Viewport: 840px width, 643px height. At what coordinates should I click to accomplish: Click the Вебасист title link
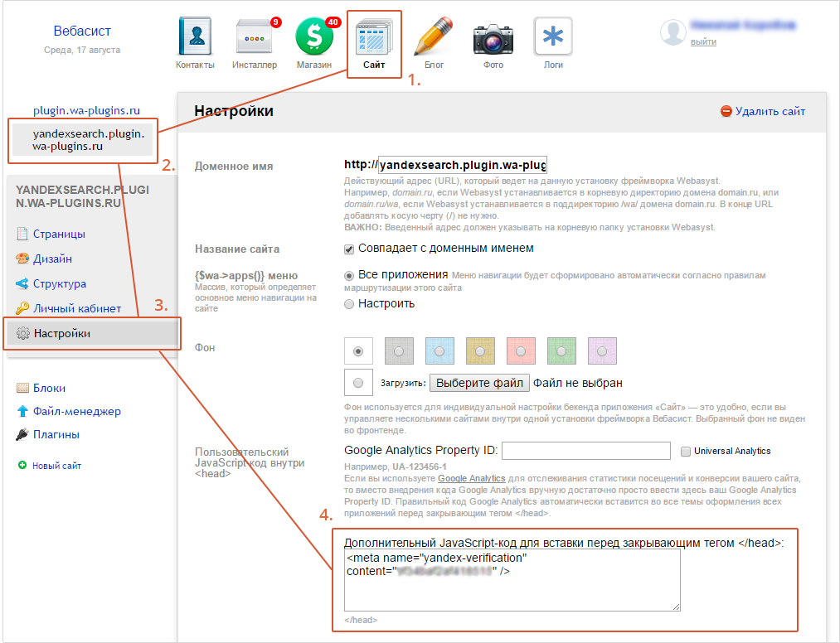click(82, 31)
